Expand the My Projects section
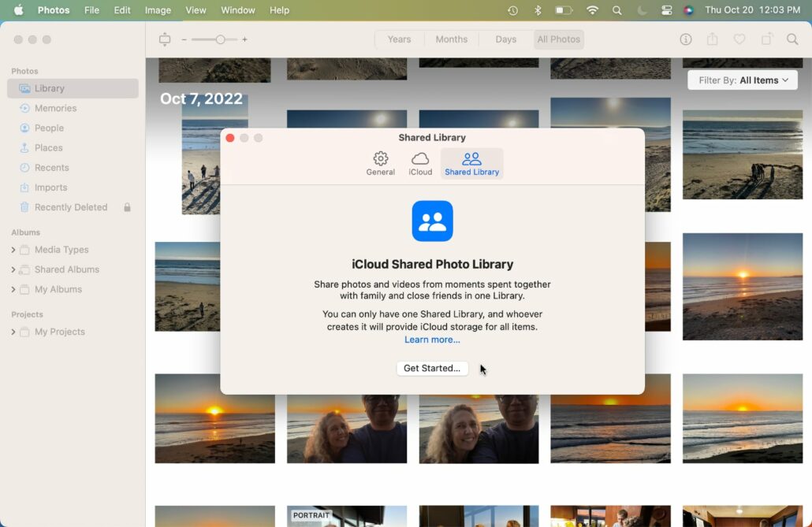The height and width of the screenshot is (527, 812). [13, 332]
